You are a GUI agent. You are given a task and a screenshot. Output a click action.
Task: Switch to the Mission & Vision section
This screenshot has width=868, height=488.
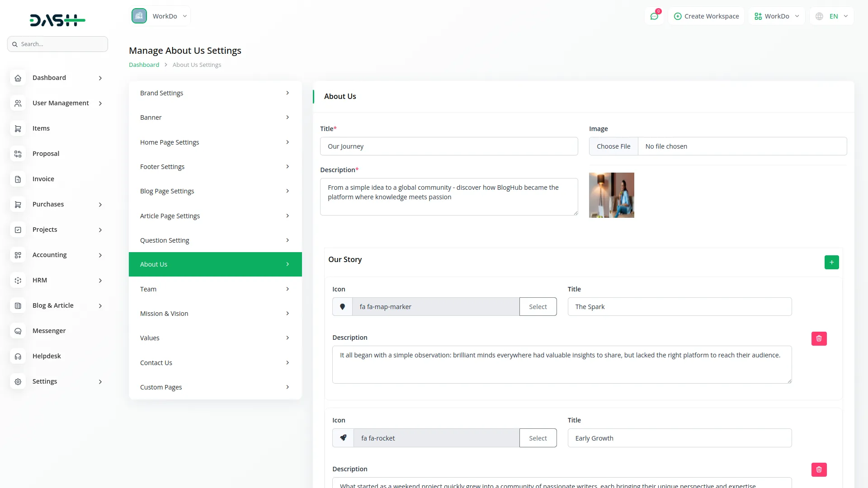pyautogui.click(x=215, y=314)
